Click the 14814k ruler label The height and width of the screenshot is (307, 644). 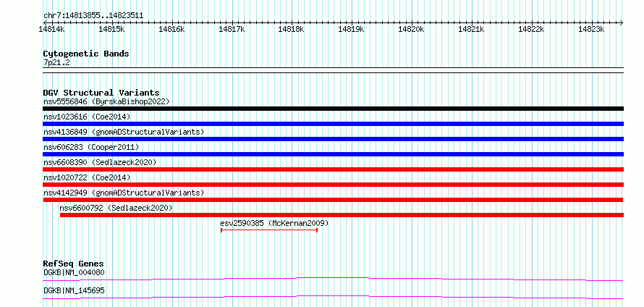(51, 30)
